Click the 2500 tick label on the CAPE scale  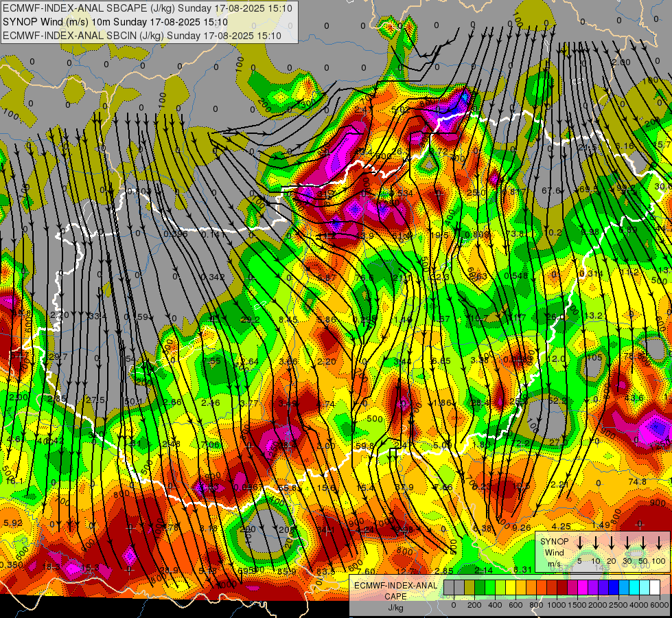(x=619, y=605)
